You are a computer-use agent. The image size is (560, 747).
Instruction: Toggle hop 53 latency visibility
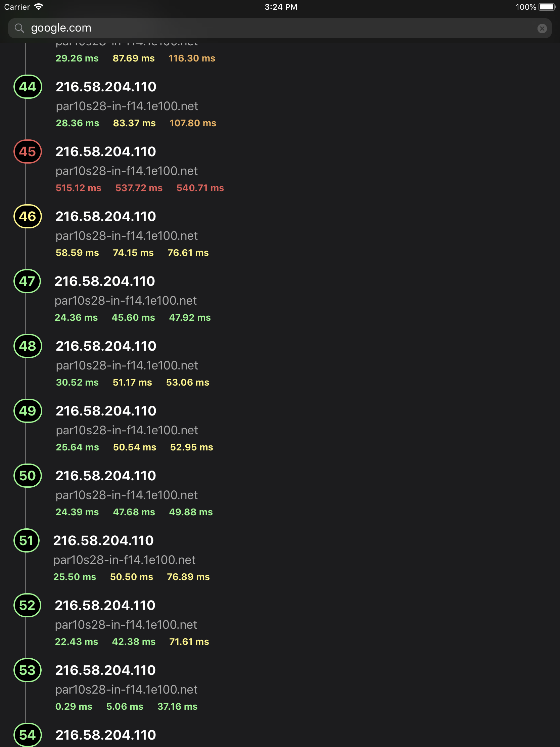click(x=27, y=670)
